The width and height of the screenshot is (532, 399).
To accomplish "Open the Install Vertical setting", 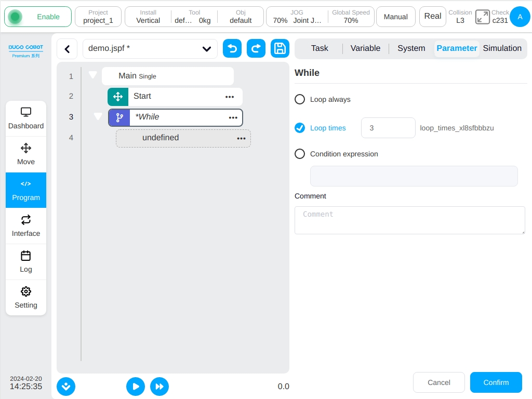I will (x=148, y=17).
